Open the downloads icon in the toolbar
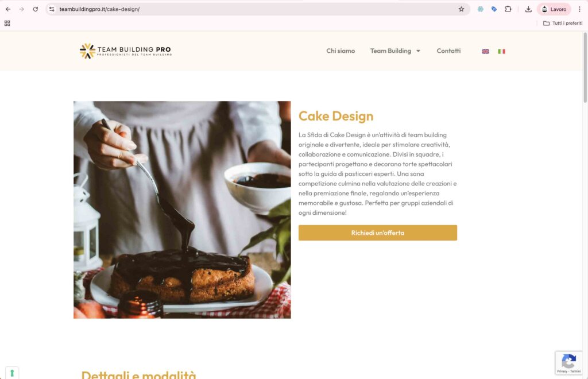This screenshot has width=588, height=379. coord(528,9)
